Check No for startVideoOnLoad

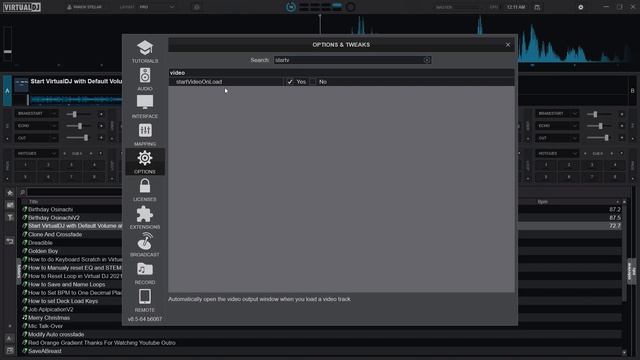click(313, 82)
